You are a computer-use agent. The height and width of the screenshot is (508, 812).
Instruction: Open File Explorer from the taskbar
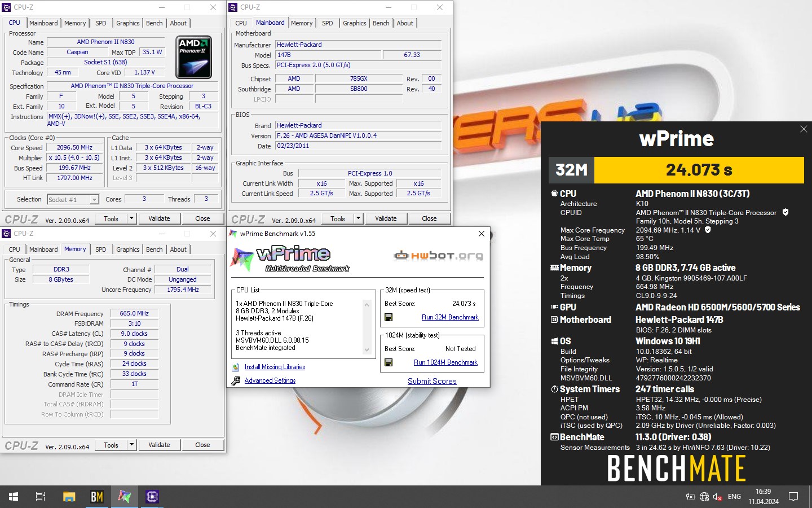click(x=69, y=497)
